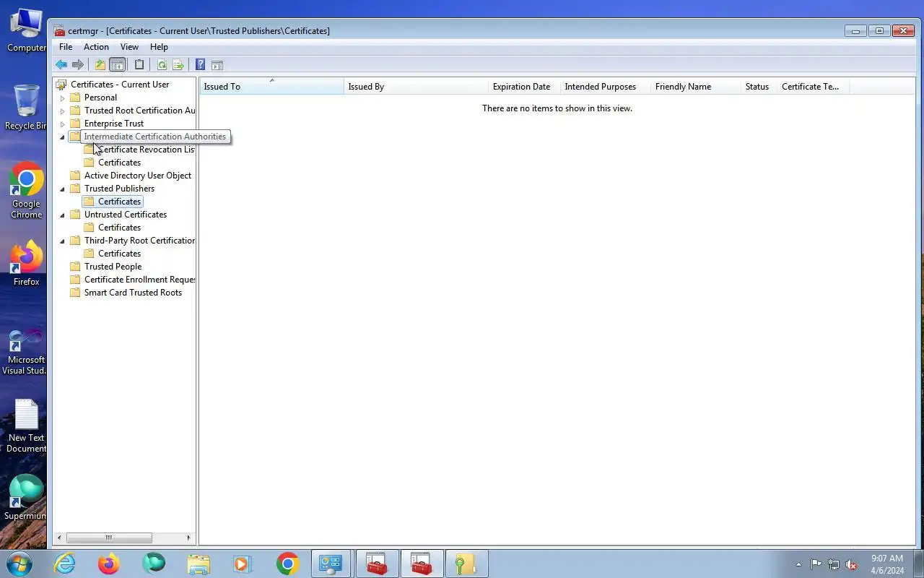Select the Trusted Publishers store
The width and height of the screenshot is (924, 578).
click(x=119, y=189)
